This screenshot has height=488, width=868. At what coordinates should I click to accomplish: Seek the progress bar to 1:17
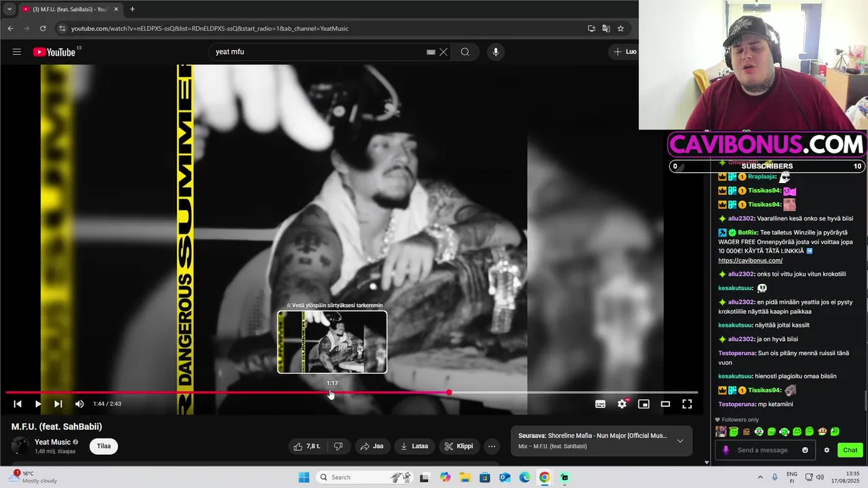tap(331, 392)
